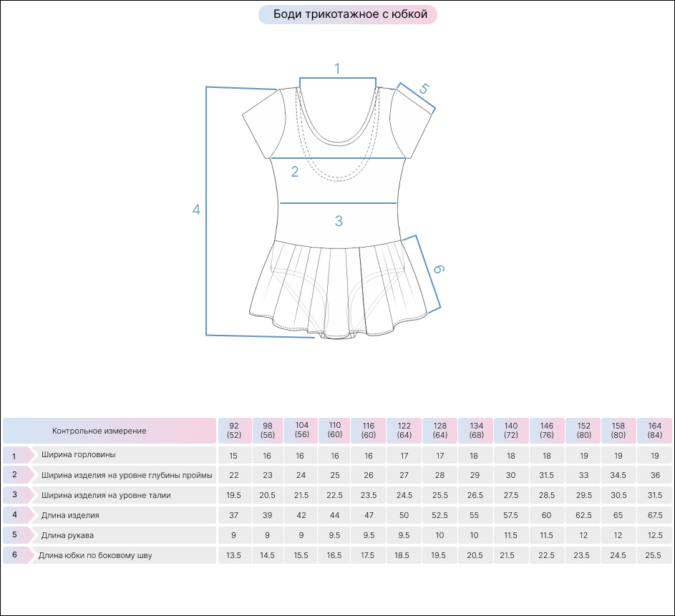The height and width of the screenshot is (616, 675).
Task: Click measurement number 3 at the waist in diagram
Action: click(x=339, y=221)
